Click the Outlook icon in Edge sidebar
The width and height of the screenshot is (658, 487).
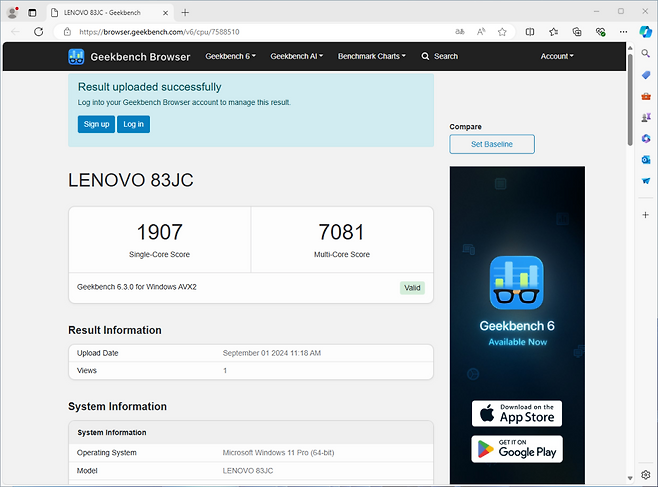646,159
